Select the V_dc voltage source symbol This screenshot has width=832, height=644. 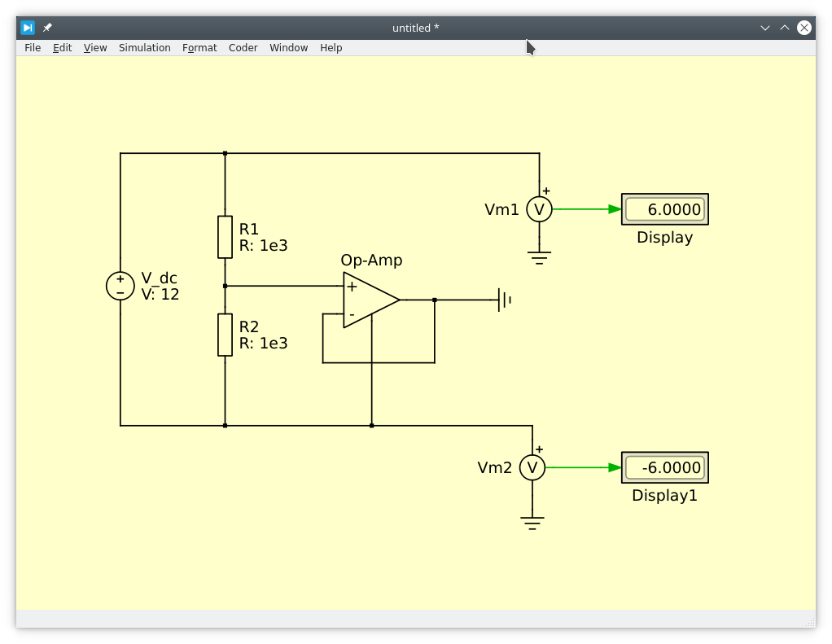pyautogui.click(x=120, y=286)
